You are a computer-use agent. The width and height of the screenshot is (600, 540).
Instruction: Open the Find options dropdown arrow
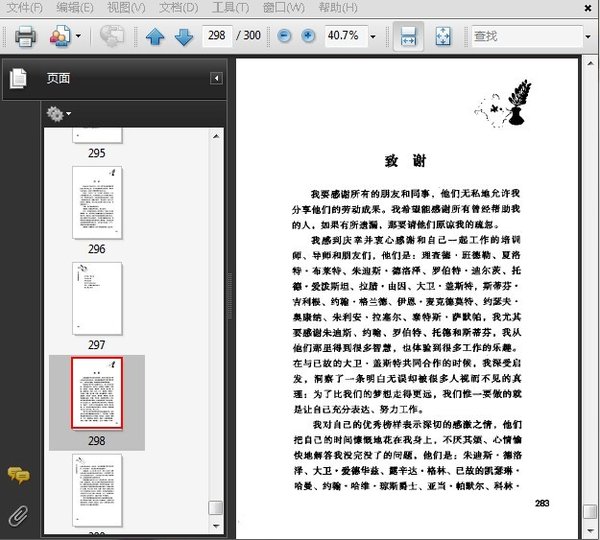tap(588, 37)
